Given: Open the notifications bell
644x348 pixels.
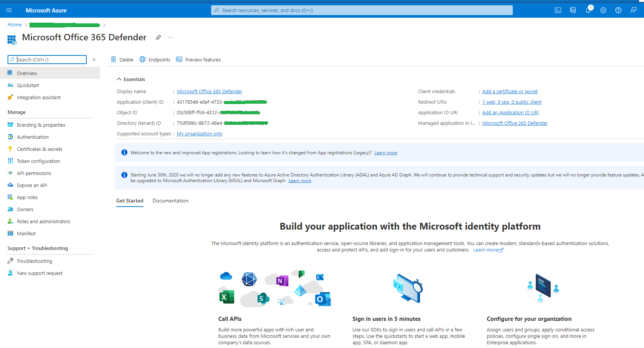Looking at the screenshot, I should pyautogui.click(x=588, y=10).
